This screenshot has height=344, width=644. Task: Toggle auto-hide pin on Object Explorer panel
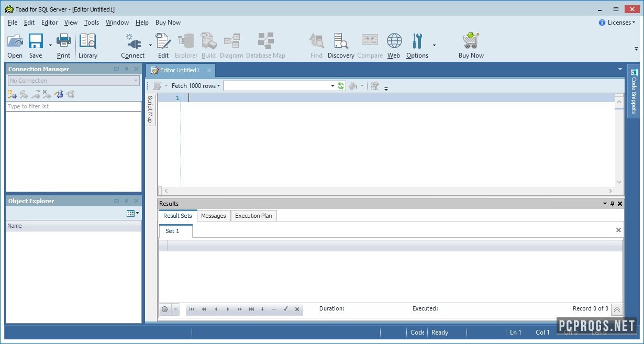coord(126,201)
